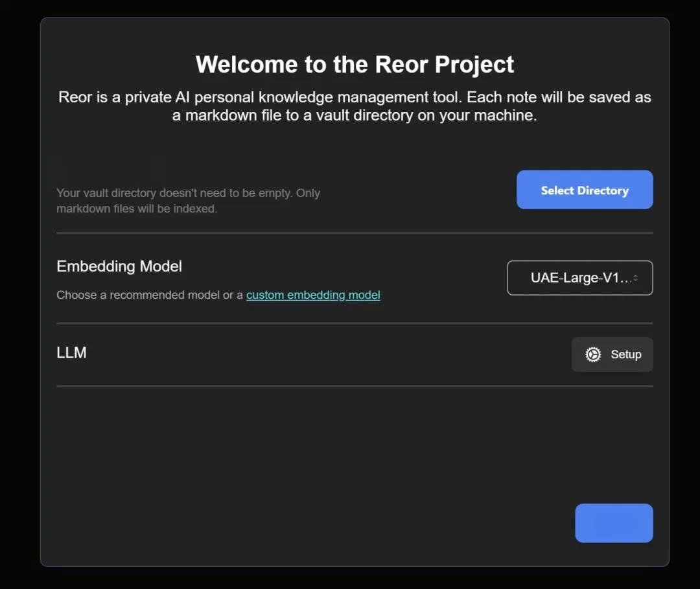Click the divider above the Embedding Model section
Viewport: 700px width, 589px height.
[x=355, y=233]
